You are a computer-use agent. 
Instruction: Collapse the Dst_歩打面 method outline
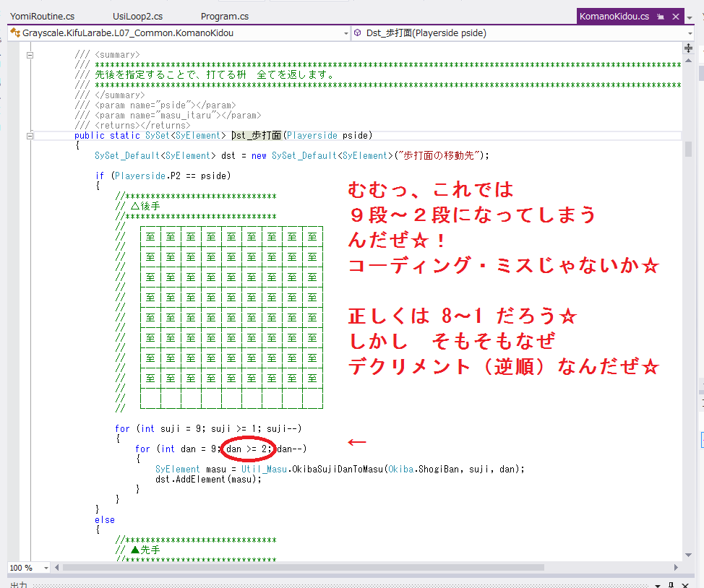click(30, 136)
